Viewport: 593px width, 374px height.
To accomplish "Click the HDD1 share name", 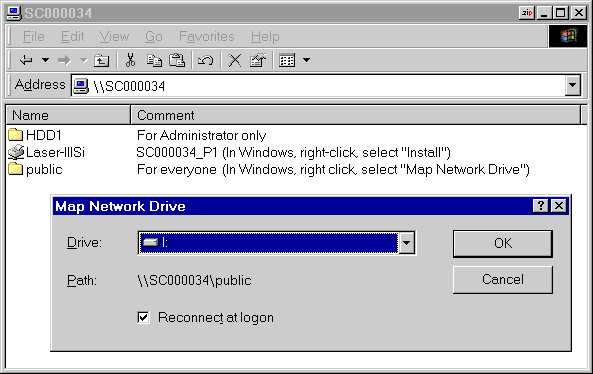I will [43, 135].
